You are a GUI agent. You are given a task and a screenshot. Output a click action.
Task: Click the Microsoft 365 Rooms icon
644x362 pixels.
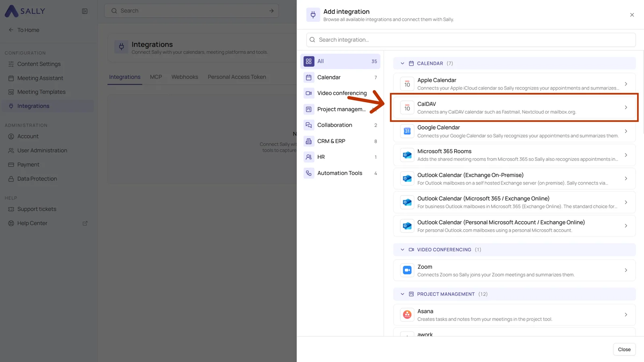click(407, 155)
